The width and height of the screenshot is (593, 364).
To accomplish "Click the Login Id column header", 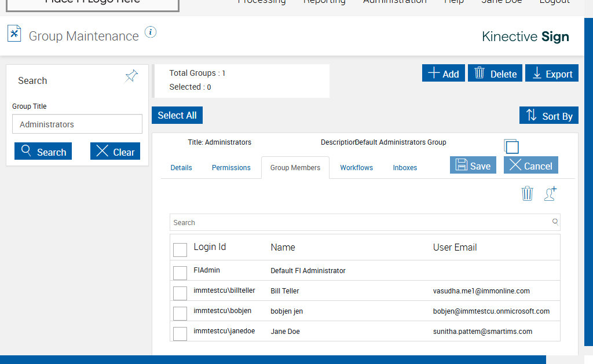I will 210,247.
